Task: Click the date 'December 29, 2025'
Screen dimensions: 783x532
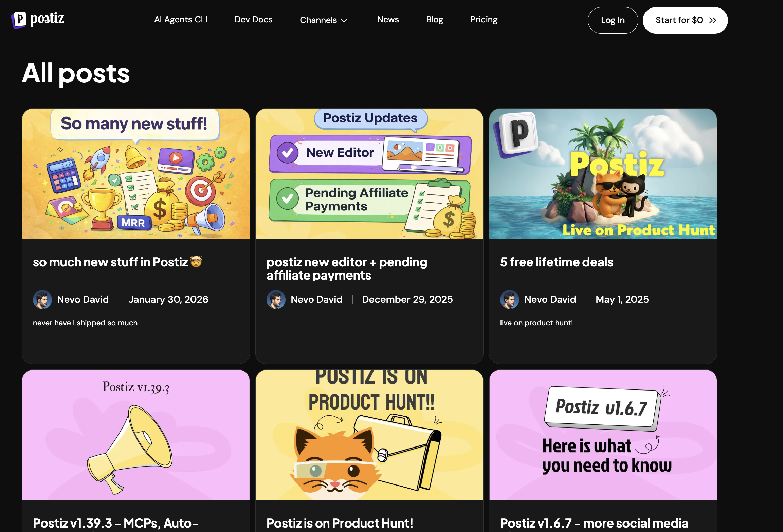Action: (407, 299)
